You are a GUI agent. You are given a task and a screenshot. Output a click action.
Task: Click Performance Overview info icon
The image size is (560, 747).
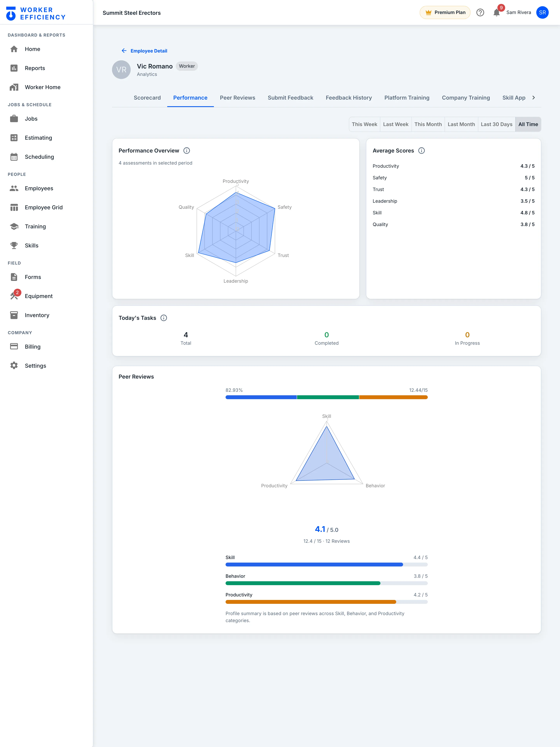187,151
